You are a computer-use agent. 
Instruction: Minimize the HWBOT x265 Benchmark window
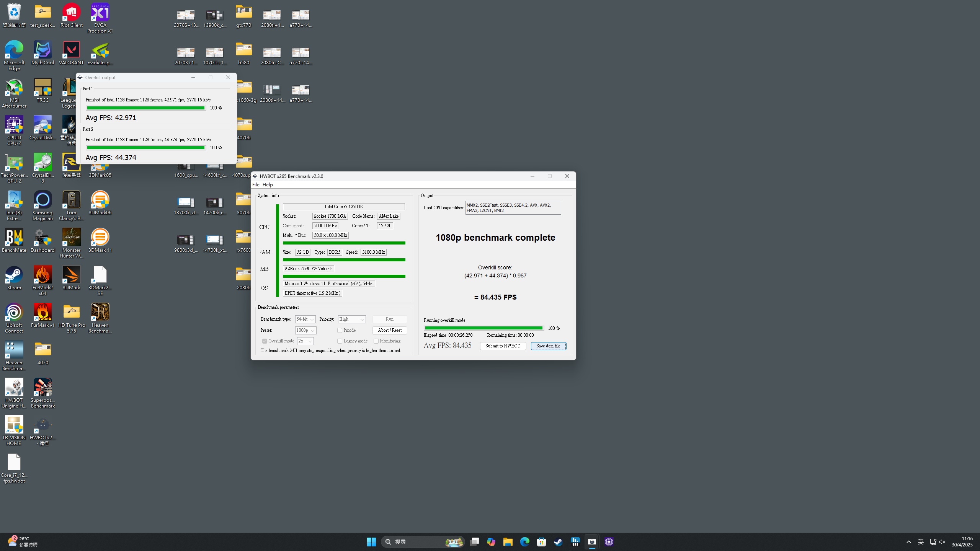(x=532, y=176)
